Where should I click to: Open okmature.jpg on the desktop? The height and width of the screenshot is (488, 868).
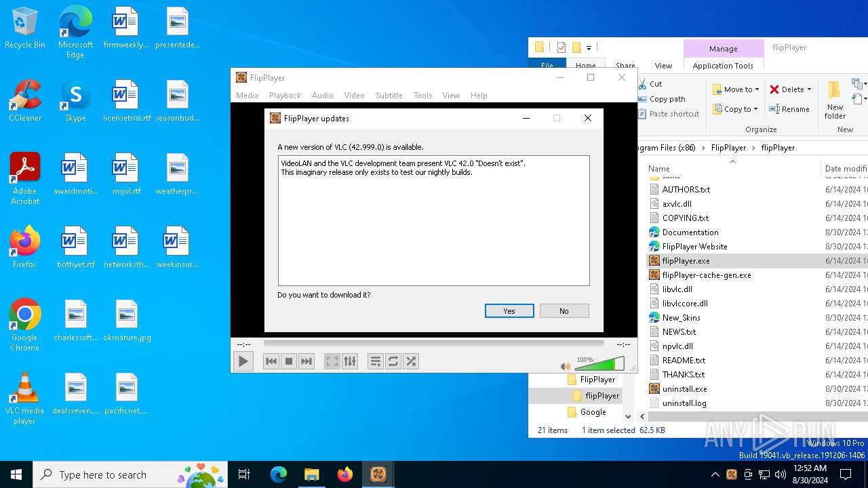coord(127,321)
